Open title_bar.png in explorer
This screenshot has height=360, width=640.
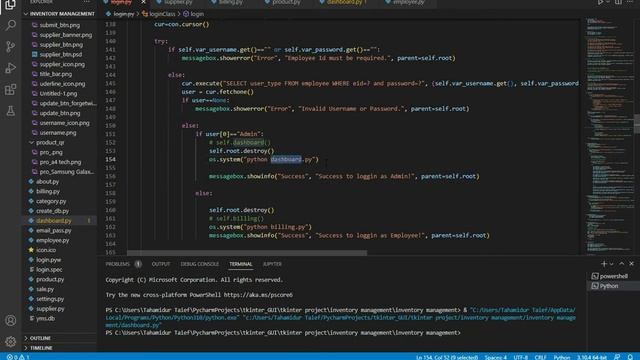click(x=56, y=74)
